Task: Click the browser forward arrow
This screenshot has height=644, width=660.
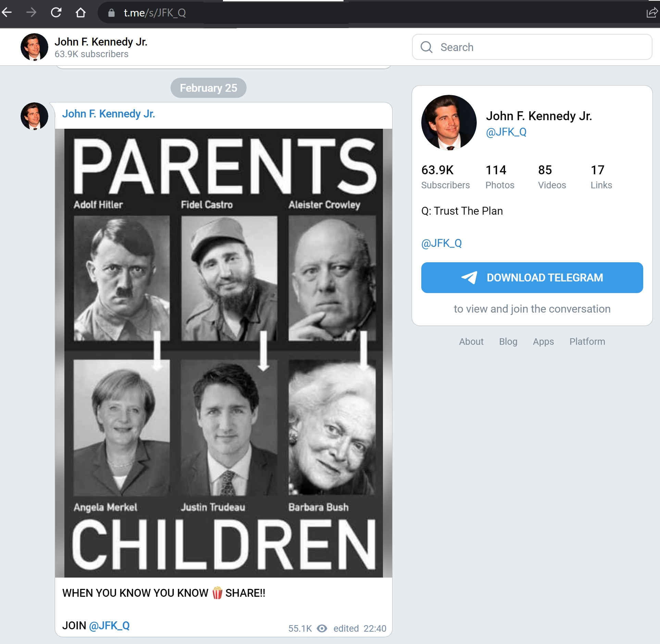Action: (x=31, y=13)
